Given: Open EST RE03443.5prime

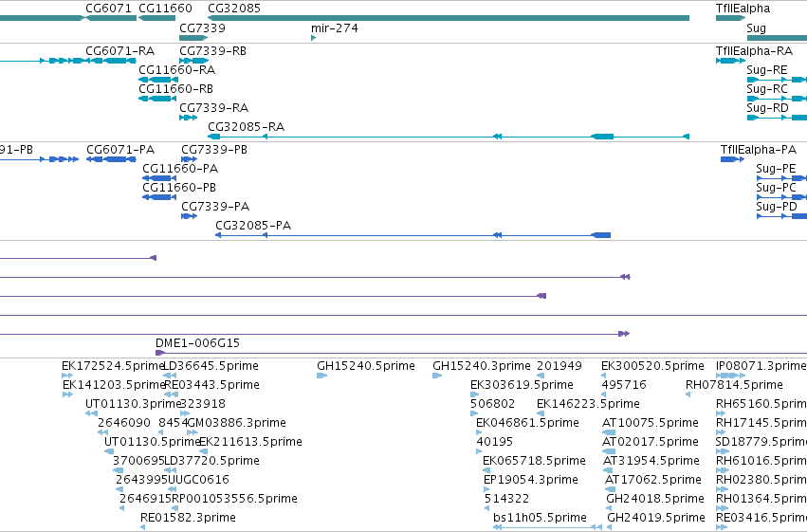Looking at the screenshot, I should pos(211,385).
